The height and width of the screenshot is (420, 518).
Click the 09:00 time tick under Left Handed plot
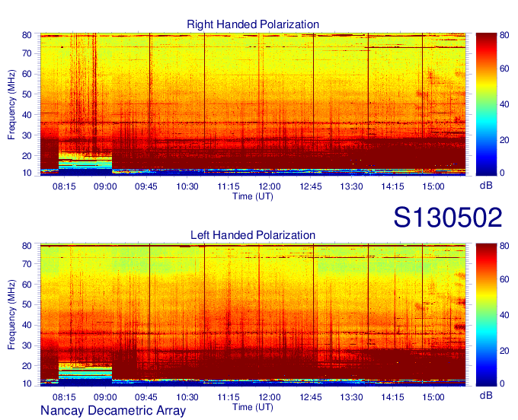click(105, 397)
